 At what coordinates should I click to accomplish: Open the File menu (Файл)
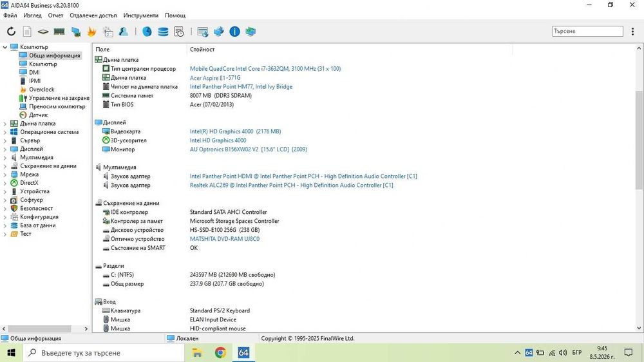10,15
